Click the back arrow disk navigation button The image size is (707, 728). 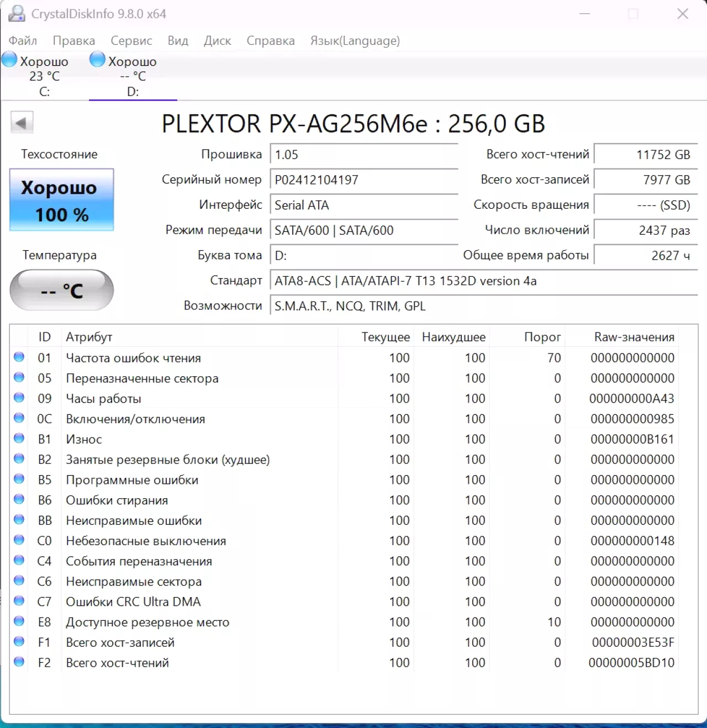22,123
